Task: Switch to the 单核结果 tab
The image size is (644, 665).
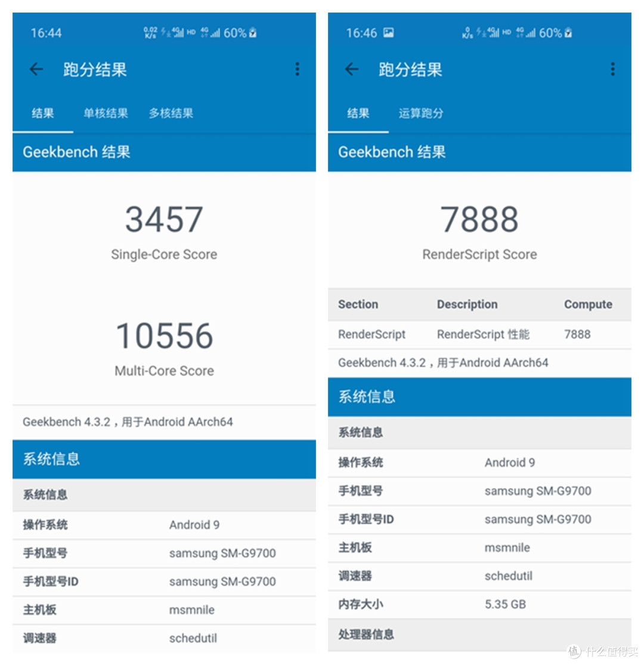Action: (106, 113)
